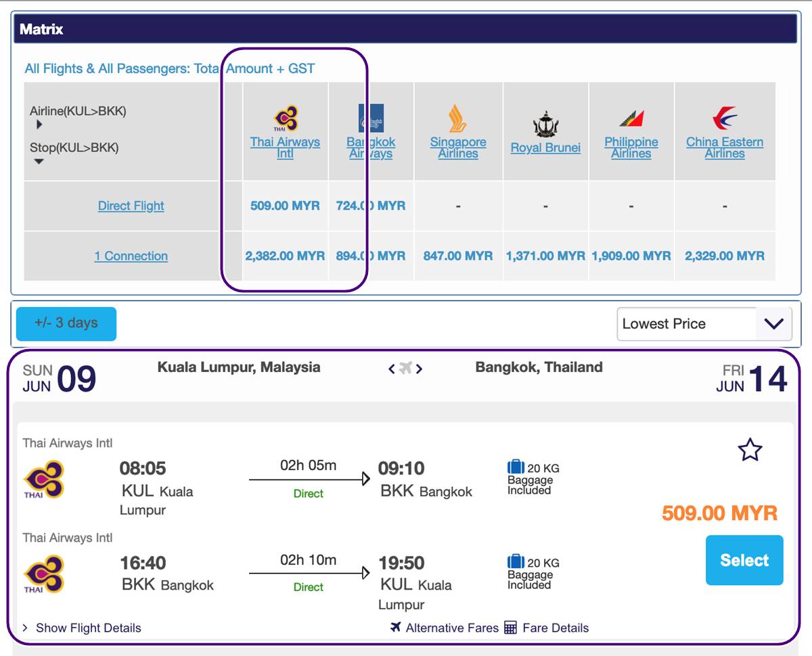Image resolution: width=812 pixels, height=656 pixels.
Task: Click the baggage icon on the 16:40 flight
Action: click(x=516, y=561)
